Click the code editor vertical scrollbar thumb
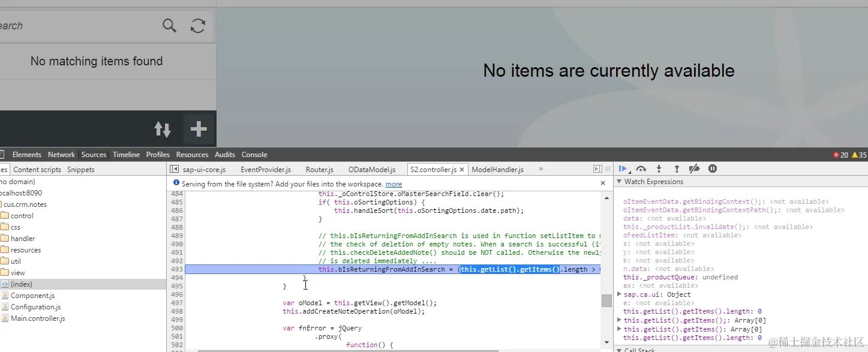The width and height of the screenshot is (868, 352). (606, 300)
